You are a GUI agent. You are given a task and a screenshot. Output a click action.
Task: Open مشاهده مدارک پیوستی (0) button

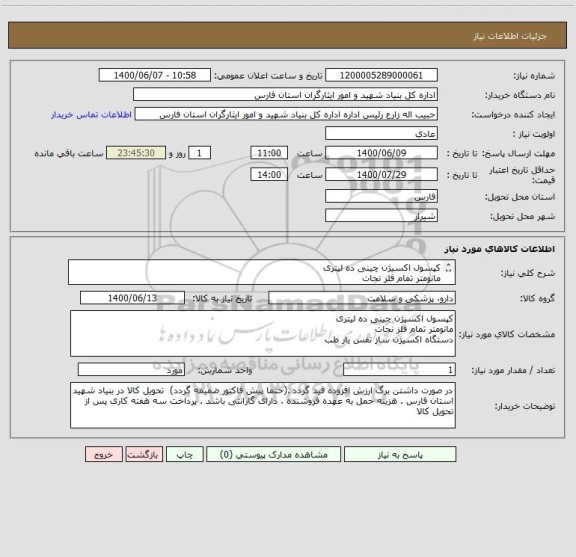coord(274,454)
